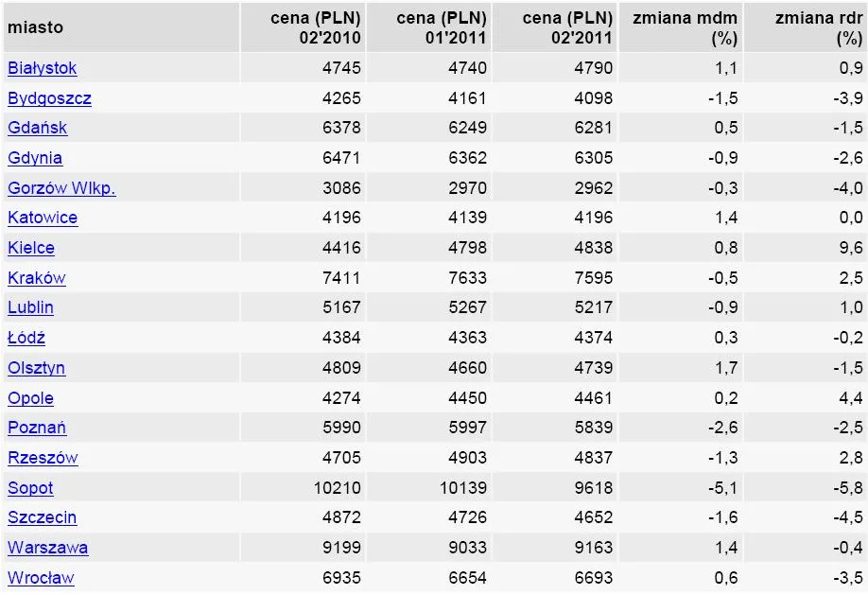Select the Gorzów Wlkp. link
Image resolution: width=868 pixels, height=595 pixels.
click(61, 188)
